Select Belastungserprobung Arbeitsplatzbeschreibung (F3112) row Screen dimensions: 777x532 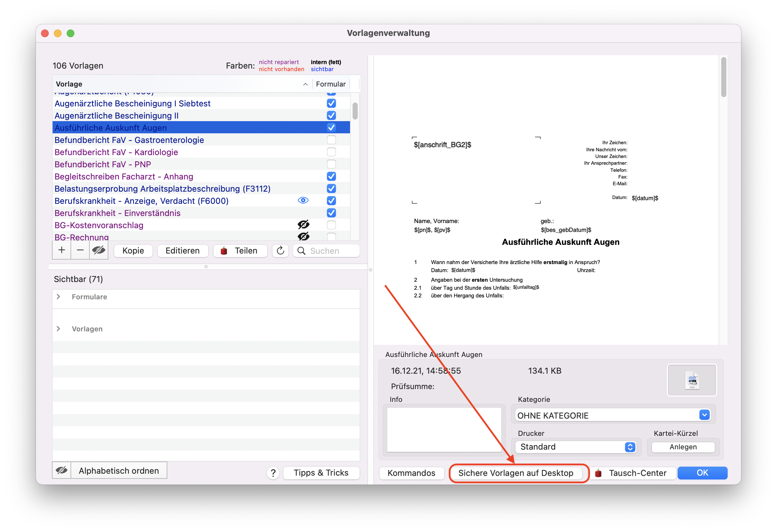201,188
